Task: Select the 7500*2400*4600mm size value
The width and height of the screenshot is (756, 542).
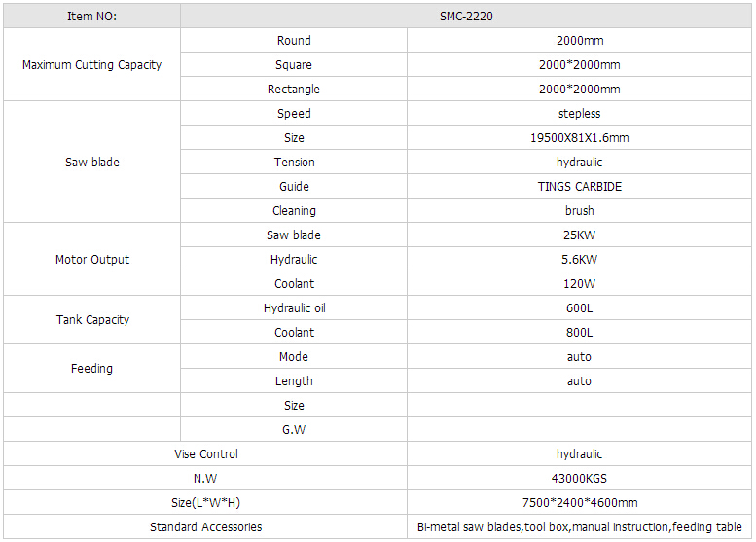Action: pos(579,503)
